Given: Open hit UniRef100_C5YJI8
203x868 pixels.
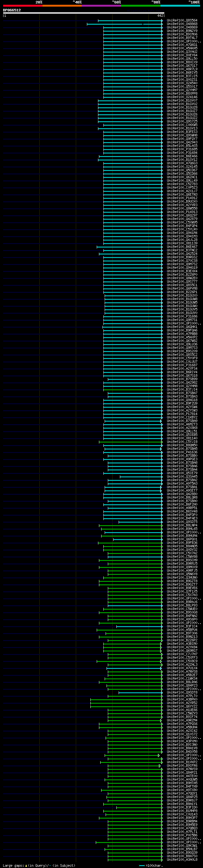Looking at the screenshot, I should pyautogui.click(x=182, y=442).
